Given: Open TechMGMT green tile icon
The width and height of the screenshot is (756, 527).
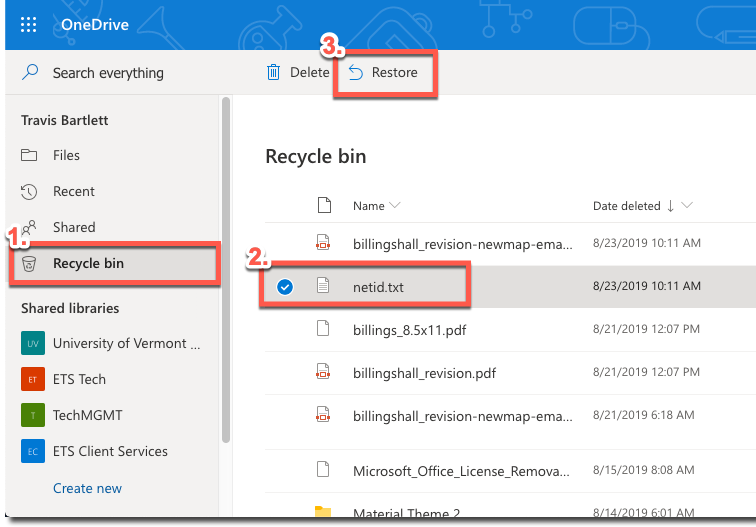Looking at the screenshot, I should [x=33, y=415].
